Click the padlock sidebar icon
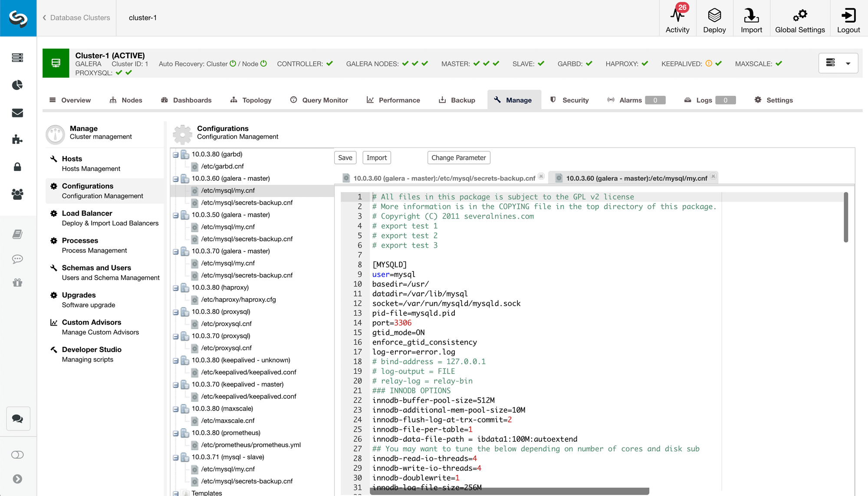Viewport: 868px width, 496px height. (x=17, y=167)
